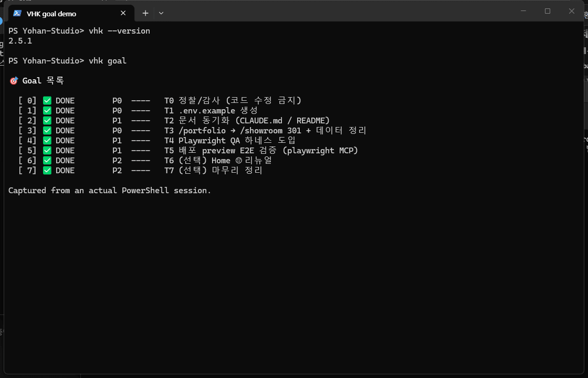Click the green check mark in row 4
This screenshot has width=588, height=378.
[47, 140]
